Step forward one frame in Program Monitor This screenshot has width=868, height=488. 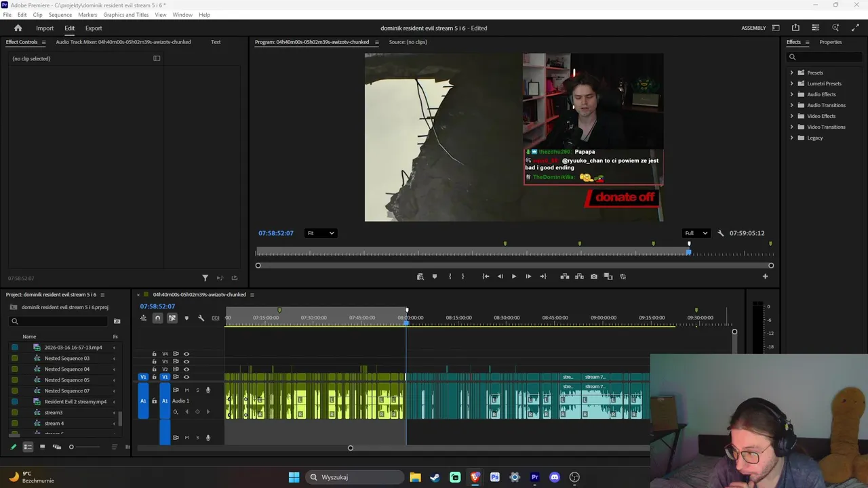tap(528, 277)
